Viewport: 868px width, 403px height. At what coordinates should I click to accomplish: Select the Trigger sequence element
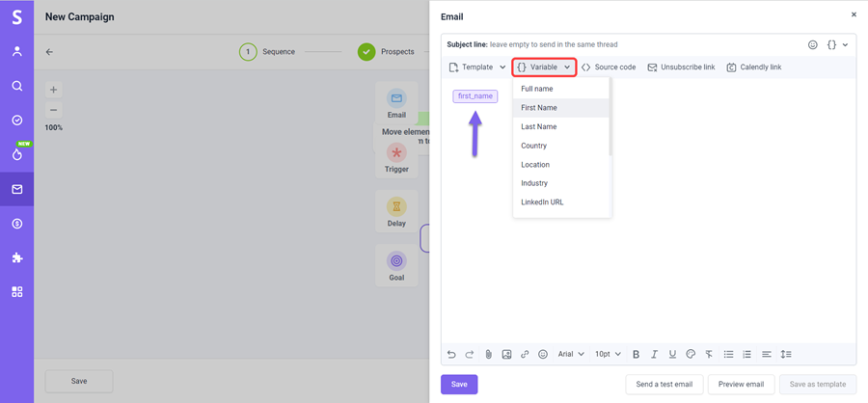(x=396, y=158)
